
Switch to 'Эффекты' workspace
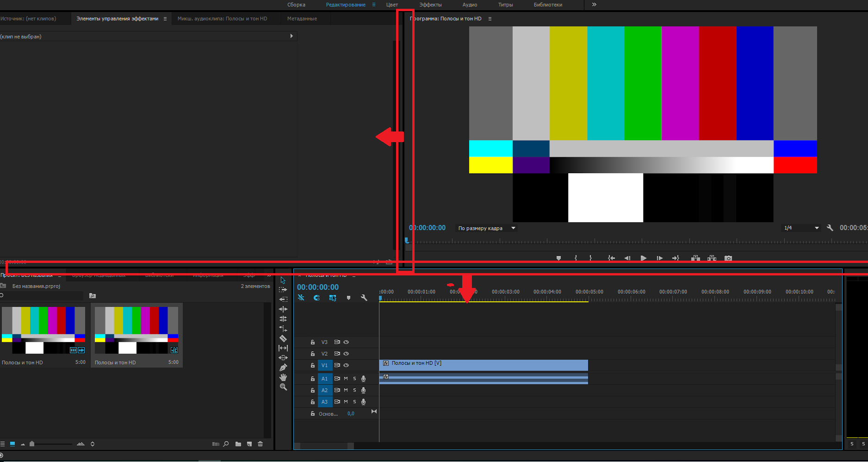(x=430, y=5)
